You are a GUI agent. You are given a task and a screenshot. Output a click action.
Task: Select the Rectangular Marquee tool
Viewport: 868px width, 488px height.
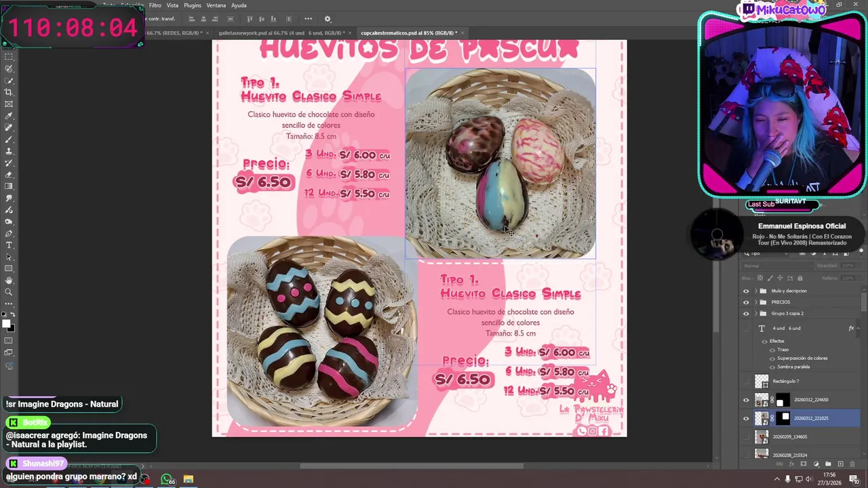point(9,57)
